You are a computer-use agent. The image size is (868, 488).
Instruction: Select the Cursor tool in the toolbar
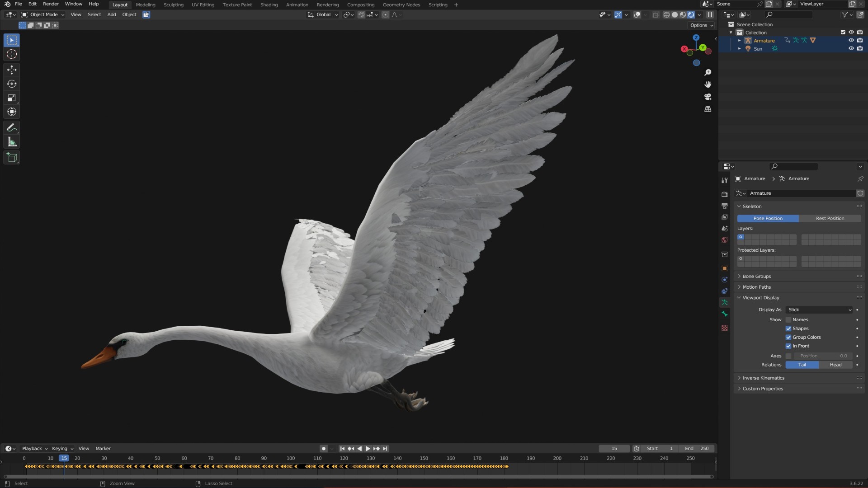click(12, 54)
